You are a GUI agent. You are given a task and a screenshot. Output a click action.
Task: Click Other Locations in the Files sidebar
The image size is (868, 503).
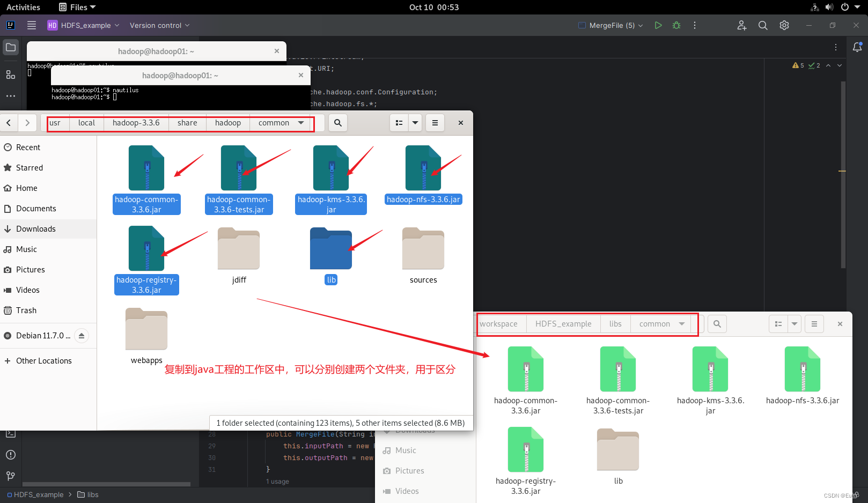pyautogui.click(x=43, y=360)
